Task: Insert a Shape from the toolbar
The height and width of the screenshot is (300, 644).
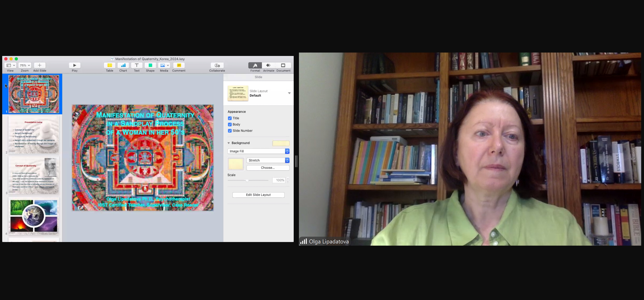Action: 150,65
